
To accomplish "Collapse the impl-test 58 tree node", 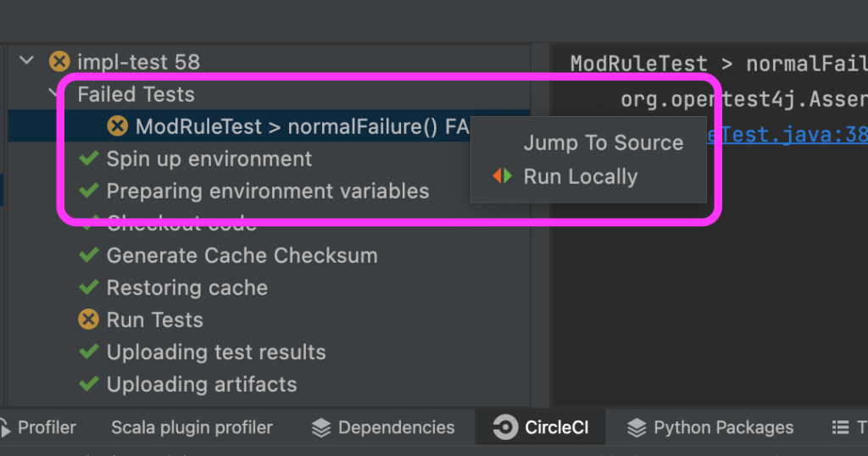I will point(26,60).
